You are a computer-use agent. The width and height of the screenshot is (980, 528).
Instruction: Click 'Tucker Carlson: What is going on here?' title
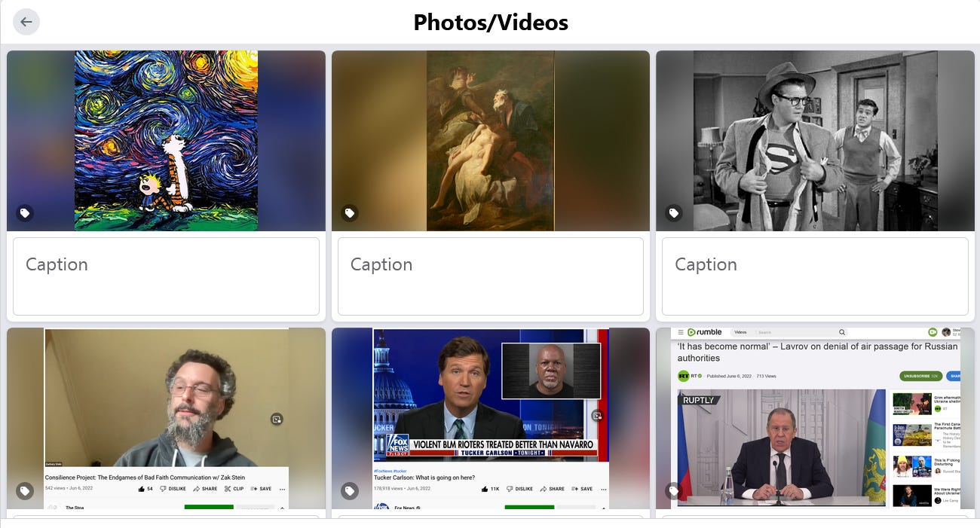[424, 478]
